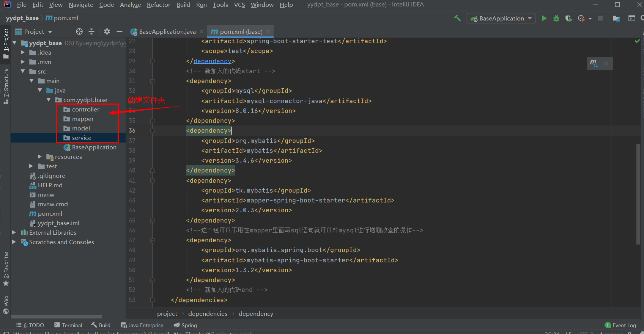Click the profiler run icon
Screen dimensions: 644x334
tap(581, 18)
